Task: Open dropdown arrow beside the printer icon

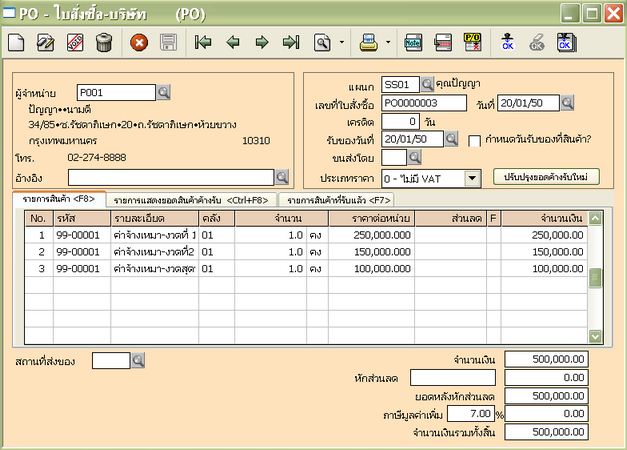Action: (x=387, y=42)
